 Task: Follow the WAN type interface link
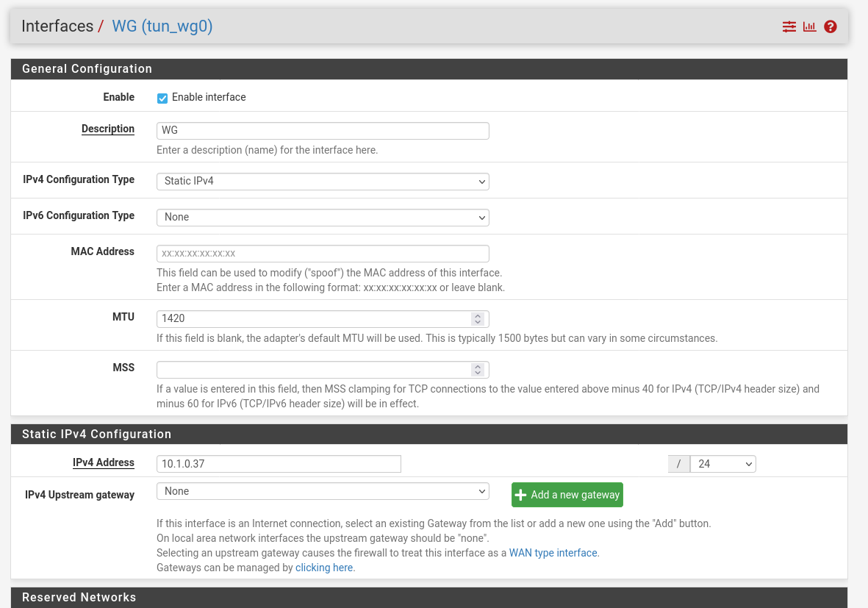[553, 553]
